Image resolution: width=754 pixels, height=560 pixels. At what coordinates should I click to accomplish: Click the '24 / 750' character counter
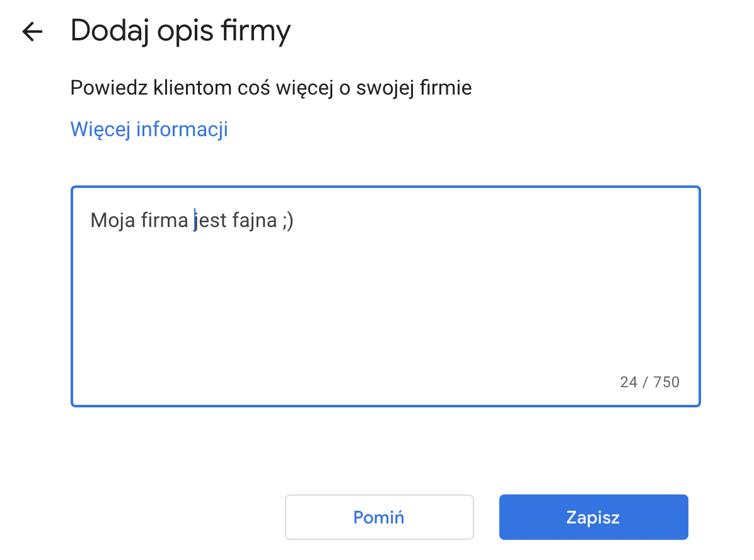(649, 382)
